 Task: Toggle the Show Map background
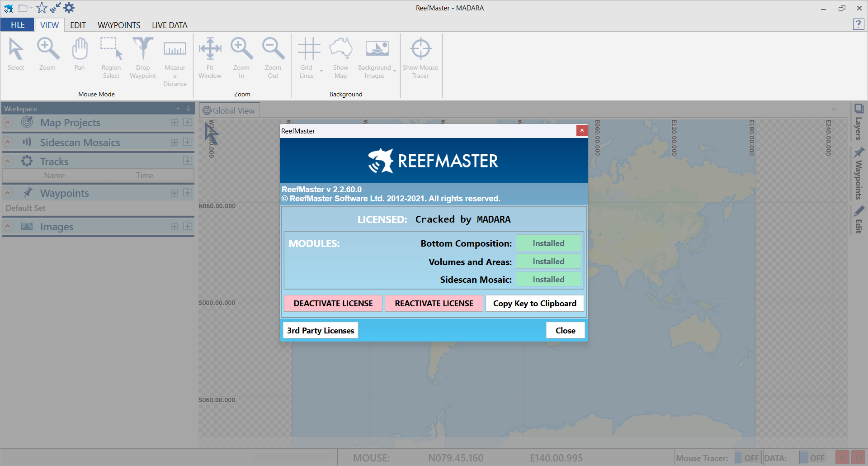(340, 58)
